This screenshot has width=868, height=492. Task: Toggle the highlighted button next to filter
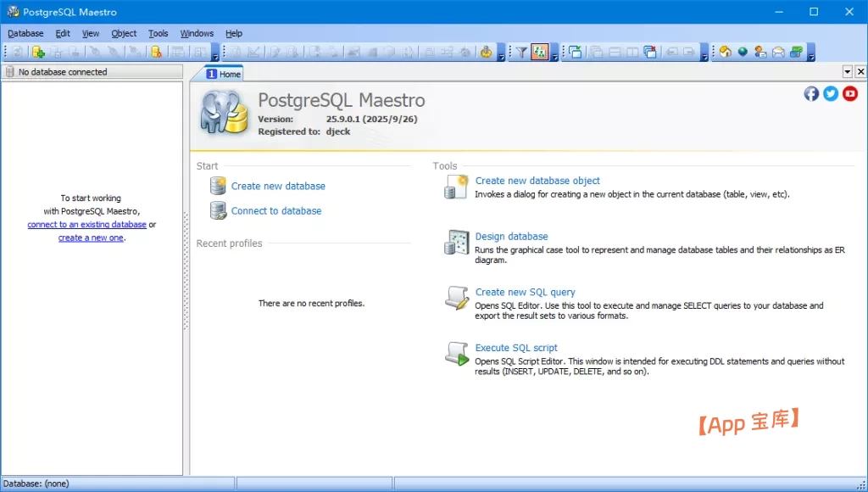(x=539, y=52)
